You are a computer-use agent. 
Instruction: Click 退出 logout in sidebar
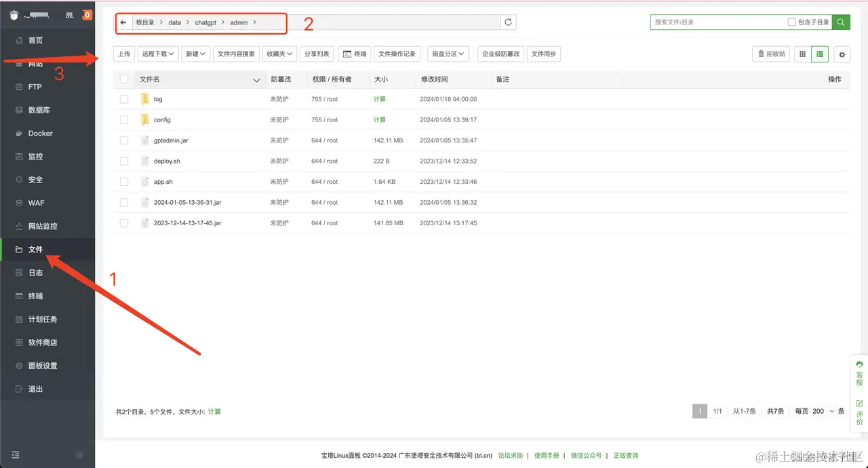coord(35,389)
